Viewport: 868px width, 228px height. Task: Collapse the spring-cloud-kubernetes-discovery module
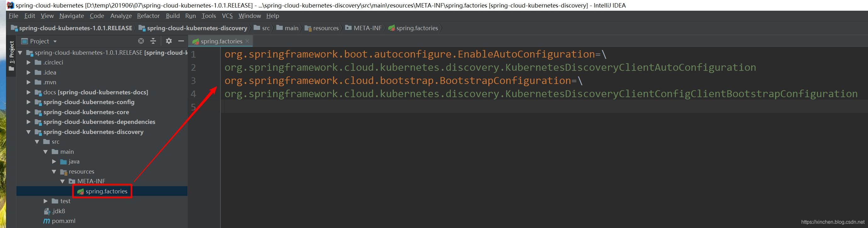[29, 132]
